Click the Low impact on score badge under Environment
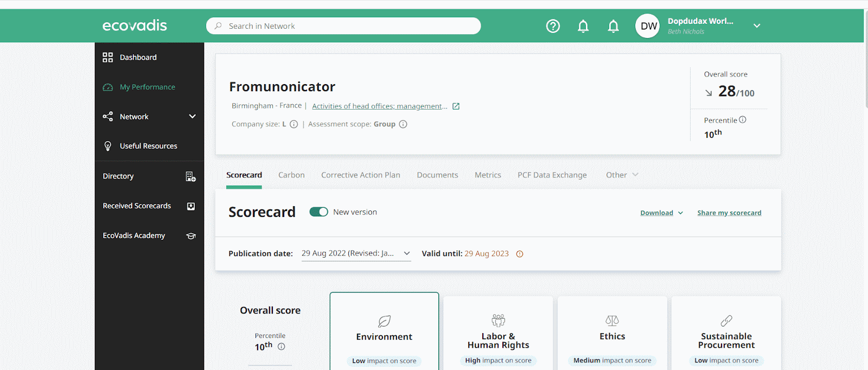868x370 pixels. [384, 361]
